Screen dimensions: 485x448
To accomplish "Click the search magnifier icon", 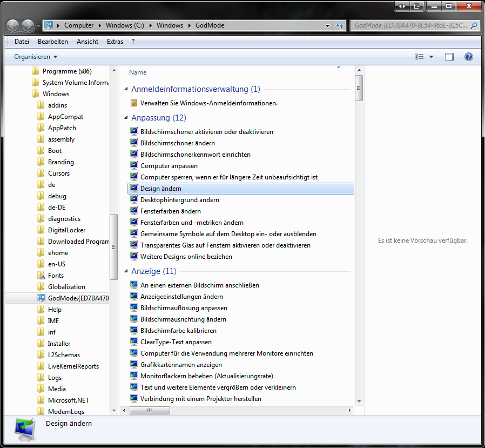I will tap(474, 25).
